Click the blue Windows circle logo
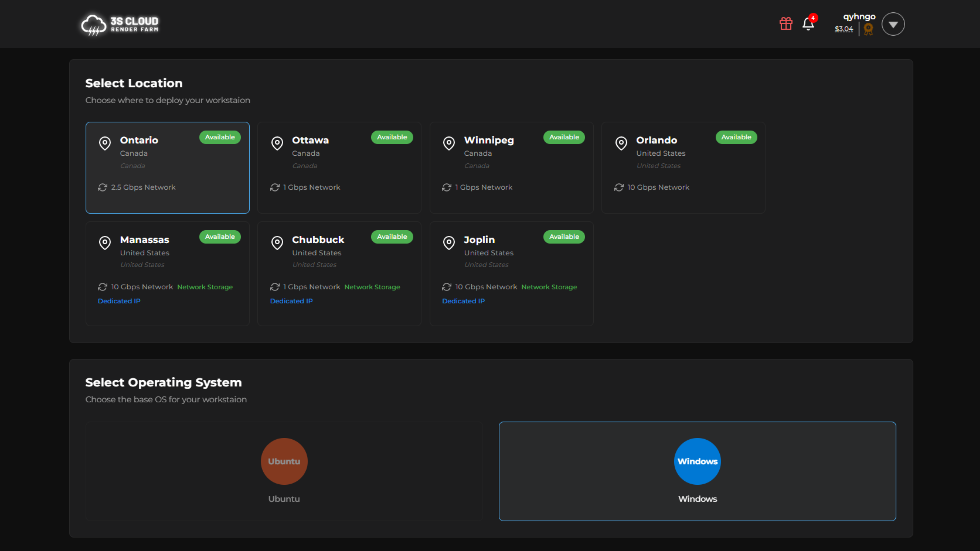This screenshot has width=980, height=551. [697, 461]
